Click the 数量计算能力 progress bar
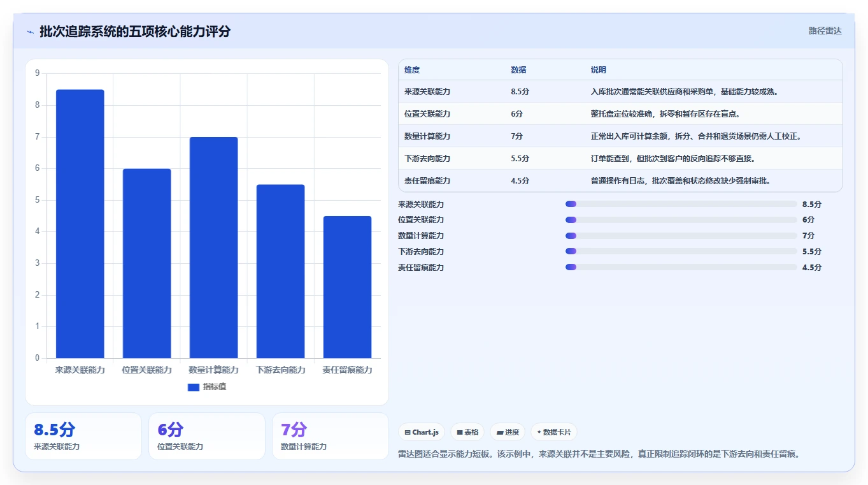 coord(681,236)
